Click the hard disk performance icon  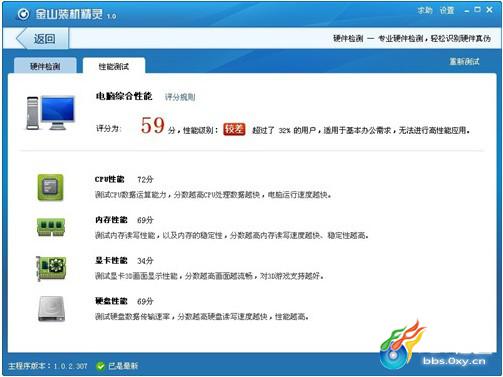coord(51,309)
